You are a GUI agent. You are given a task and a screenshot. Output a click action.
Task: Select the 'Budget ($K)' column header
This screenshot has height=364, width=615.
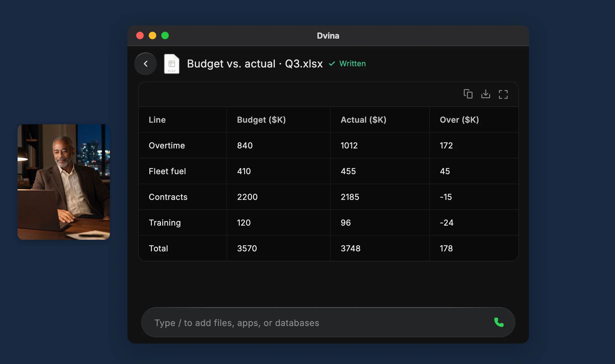tap(261, 120)
